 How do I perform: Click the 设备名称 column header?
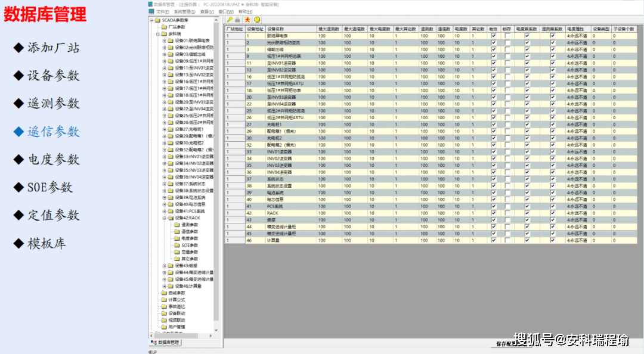pyautogui.click(x=291, y=29)
